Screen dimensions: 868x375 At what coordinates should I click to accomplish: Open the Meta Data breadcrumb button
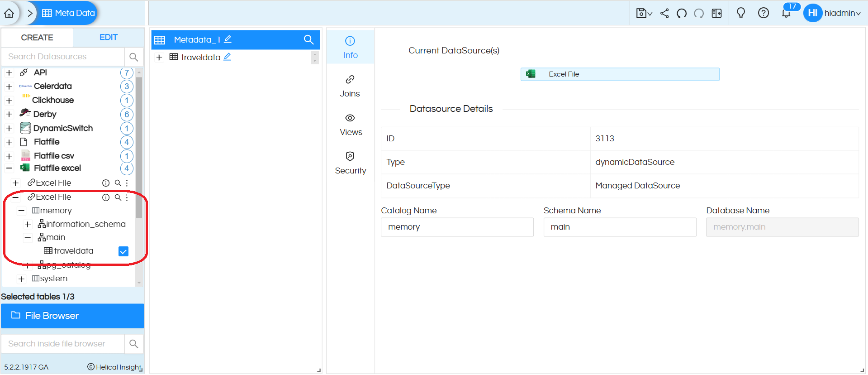tap(68, 13)
